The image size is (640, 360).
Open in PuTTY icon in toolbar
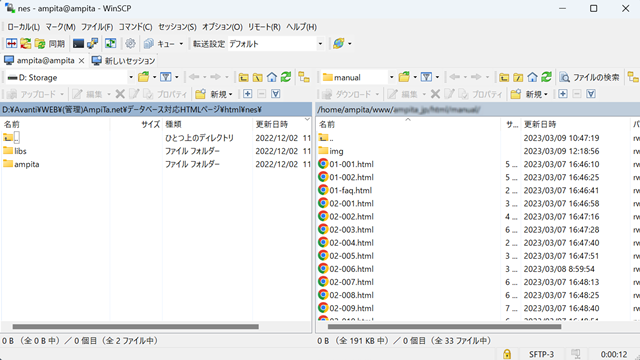coord(93,43)
